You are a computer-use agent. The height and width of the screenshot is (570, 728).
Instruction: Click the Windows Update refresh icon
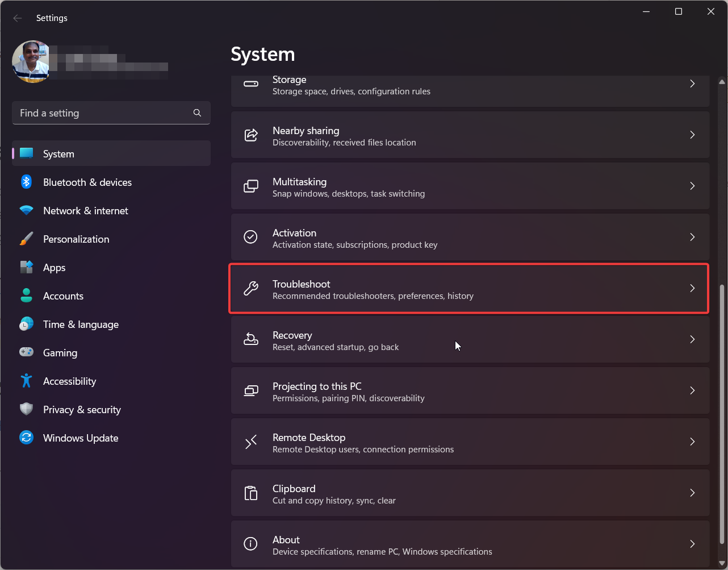pyautogui.click(x=27, y=438)
